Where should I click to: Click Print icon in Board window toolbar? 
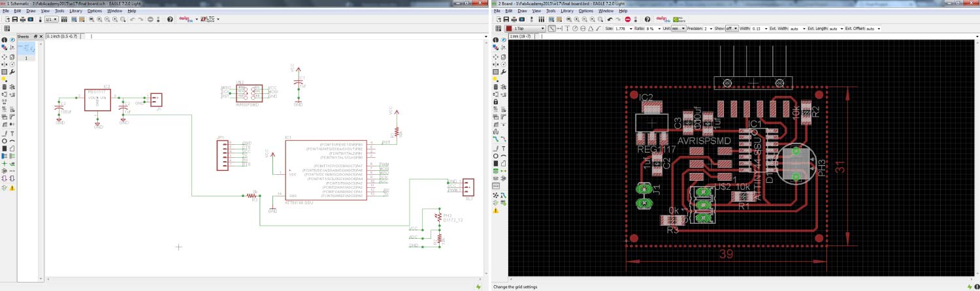[515, 20]
